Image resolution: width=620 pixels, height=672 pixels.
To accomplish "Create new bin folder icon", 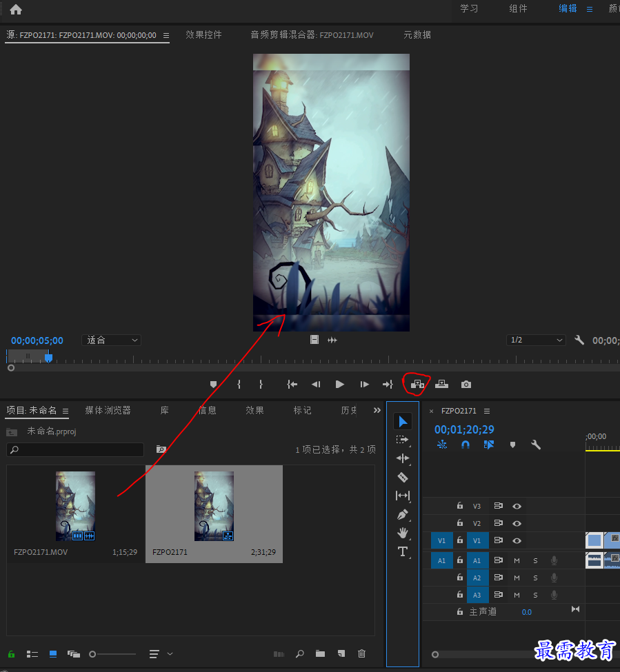I will [320, 653].
